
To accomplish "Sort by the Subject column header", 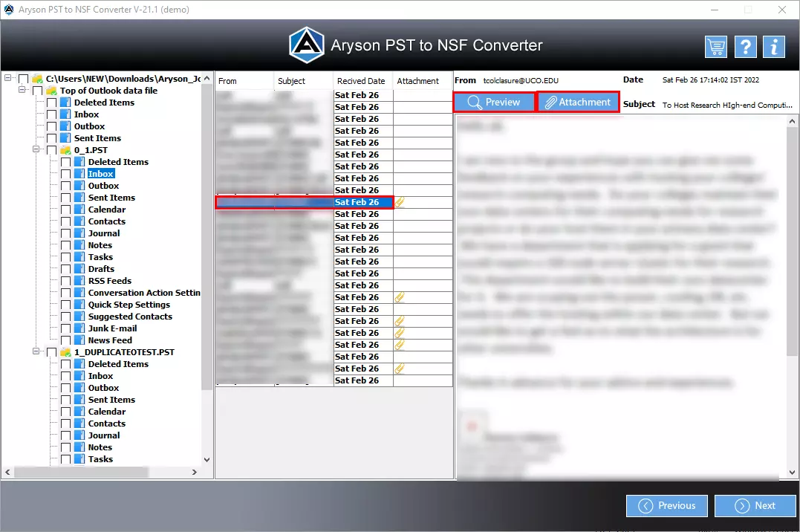I will coord(304,81).
